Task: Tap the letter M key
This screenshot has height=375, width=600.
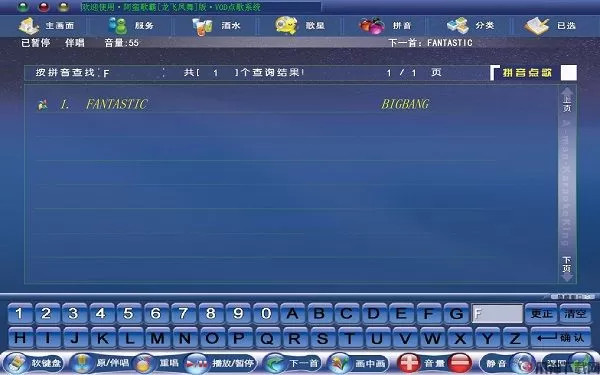Action: tap(157, 338)
